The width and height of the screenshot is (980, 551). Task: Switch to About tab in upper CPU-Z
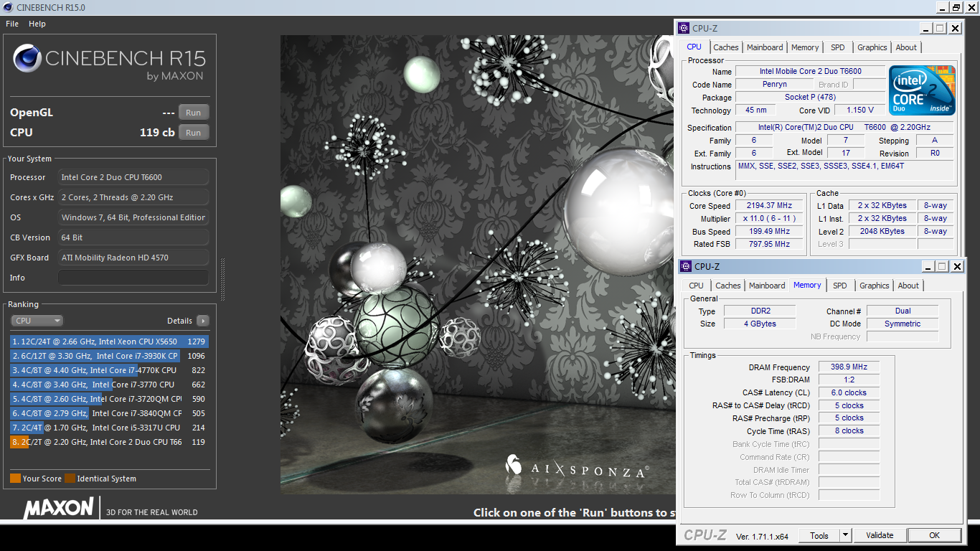(906, 47)
